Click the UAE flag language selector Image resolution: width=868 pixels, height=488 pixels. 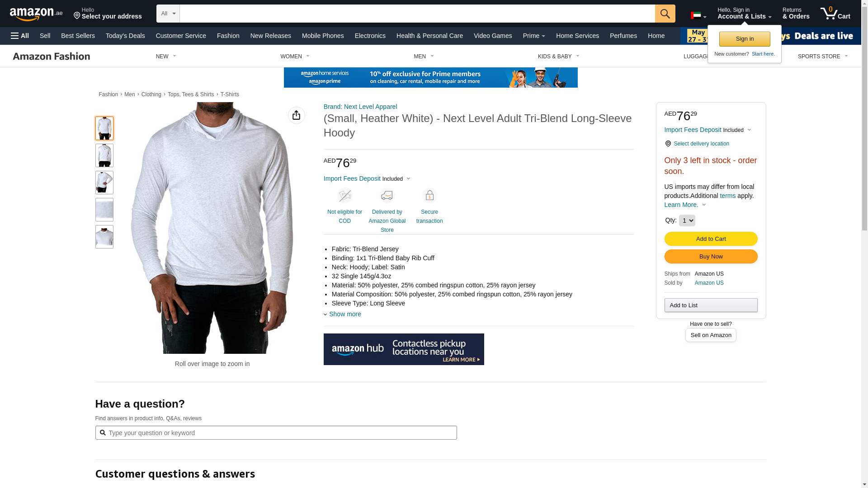[698, 16]
